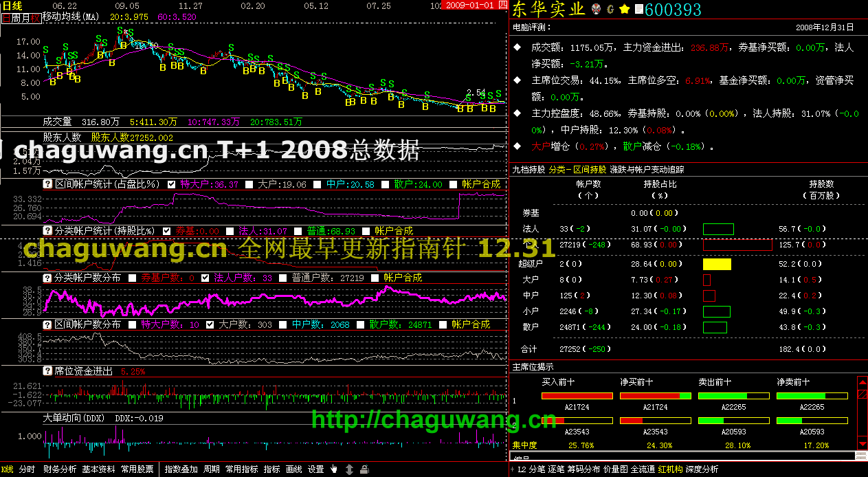Viewport: 868px width, 477px height.
Task: Click the yellow star favorite icon
Action: click(624, 10)
